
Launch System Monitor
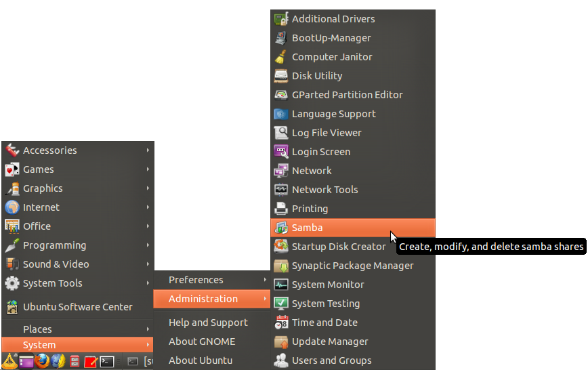point(352,285)
